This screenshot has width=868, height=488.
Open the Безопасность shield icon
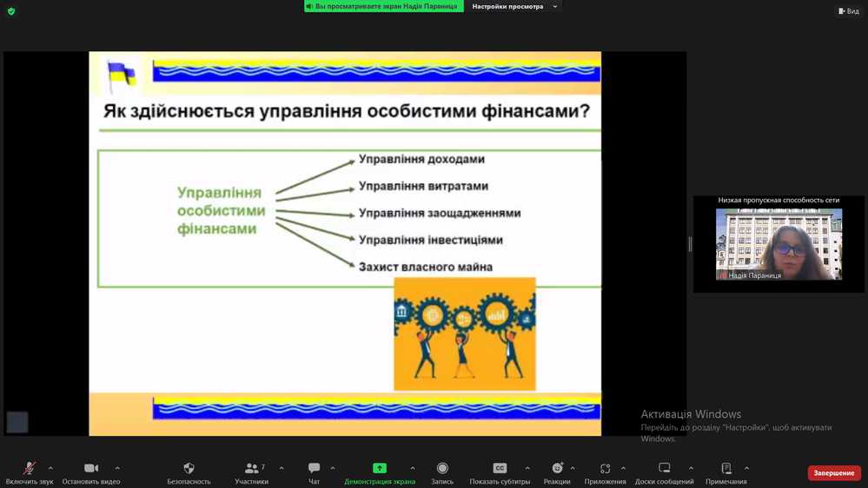[189, 469]
